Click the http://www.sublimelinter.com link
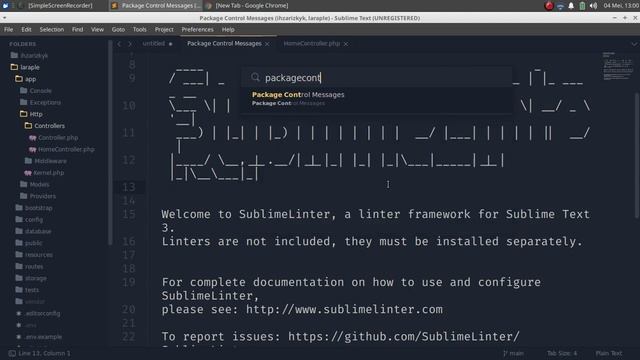Screen dimensions: 640x360 point(344,309)
